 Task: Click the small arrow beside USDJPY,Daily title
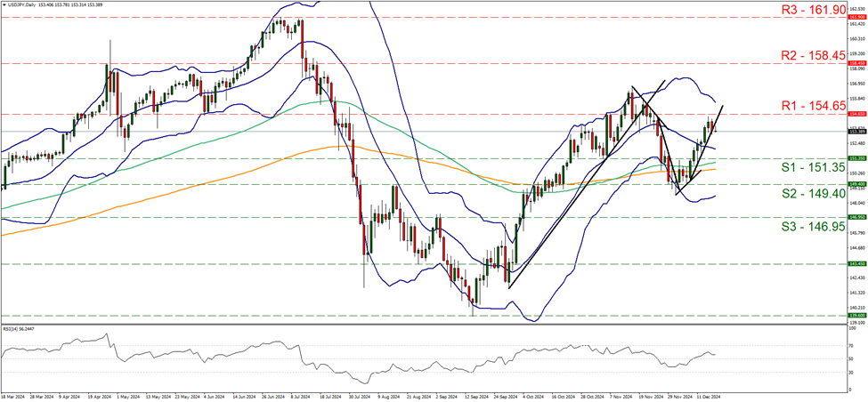pos(4,4)
